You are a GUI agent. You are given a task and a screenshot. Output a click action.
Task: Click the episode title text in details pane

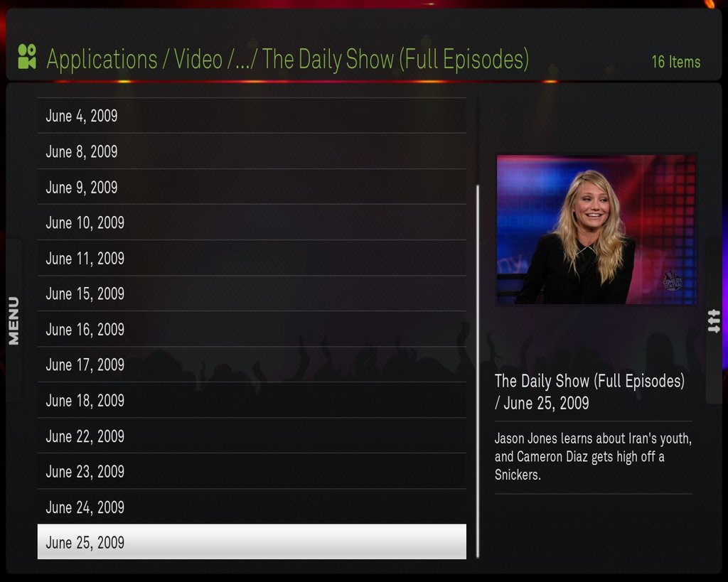[x=589, y=392]
